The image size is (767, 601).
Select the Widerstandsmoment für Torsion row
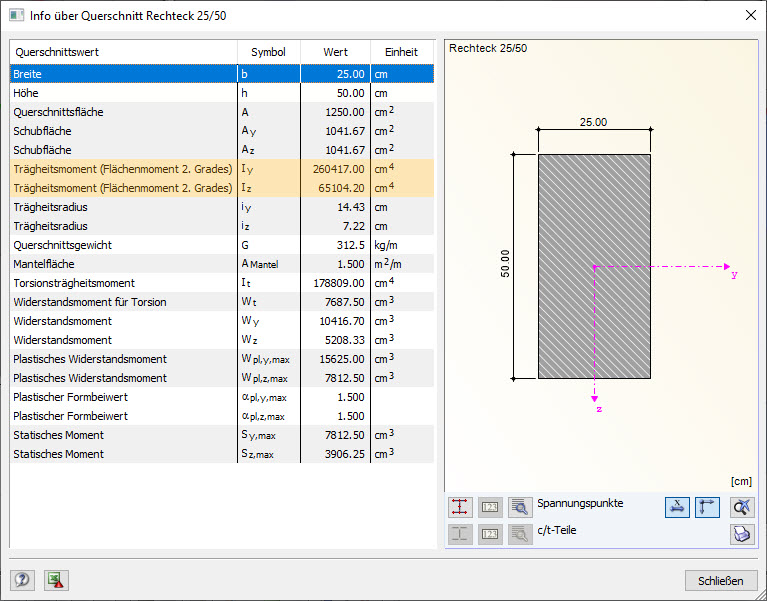point(222,302)
